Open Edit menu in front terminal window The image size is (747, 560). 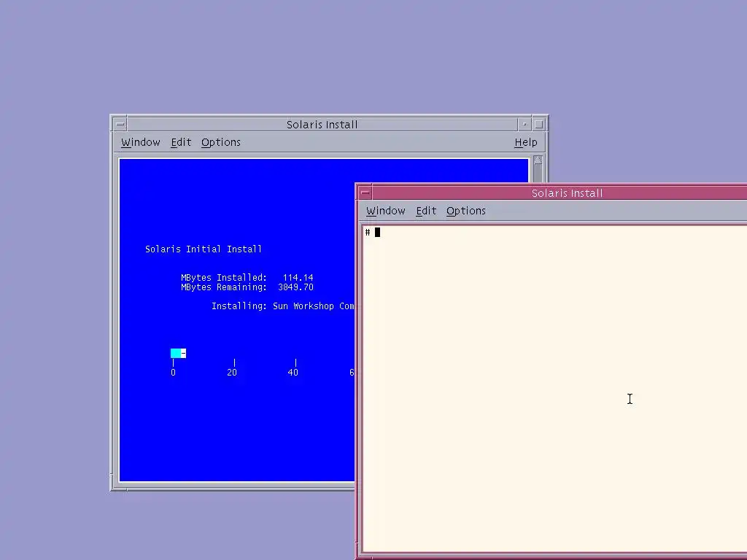pyautogui.click(x=426, y=211)
